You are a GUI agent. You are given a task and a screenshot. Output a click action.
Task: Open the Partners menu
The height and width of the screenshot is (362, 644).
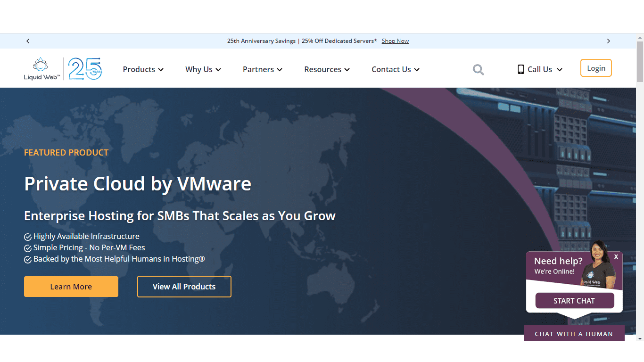263,69
